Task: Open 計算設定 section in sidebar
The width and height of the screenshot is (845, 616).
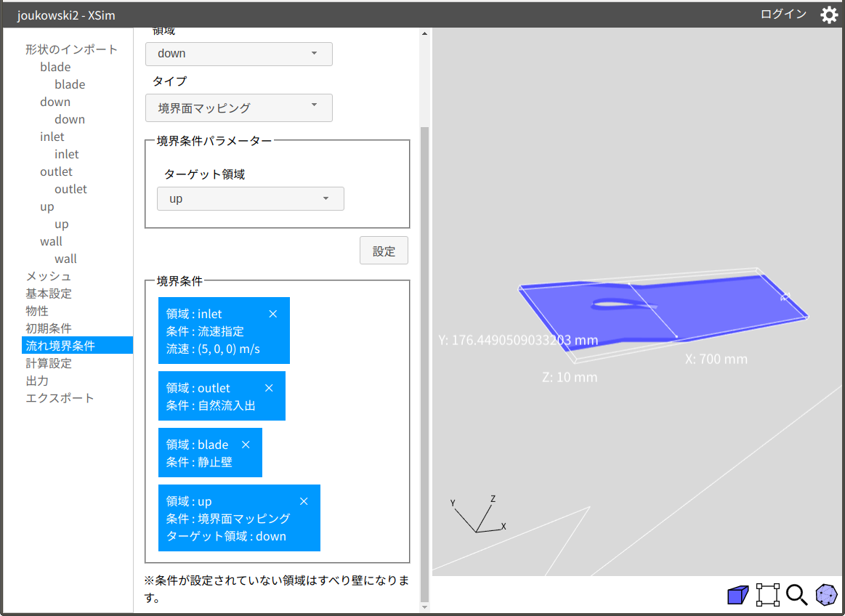Action: pyautogui.click(x=49, y=363)
